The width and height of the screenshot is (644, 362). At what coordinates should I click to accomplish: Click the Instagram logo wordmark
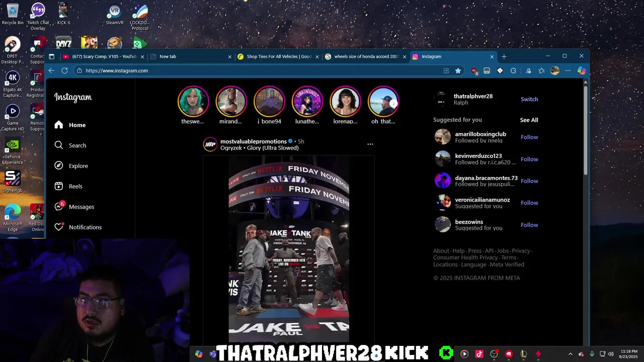[73, 98]
